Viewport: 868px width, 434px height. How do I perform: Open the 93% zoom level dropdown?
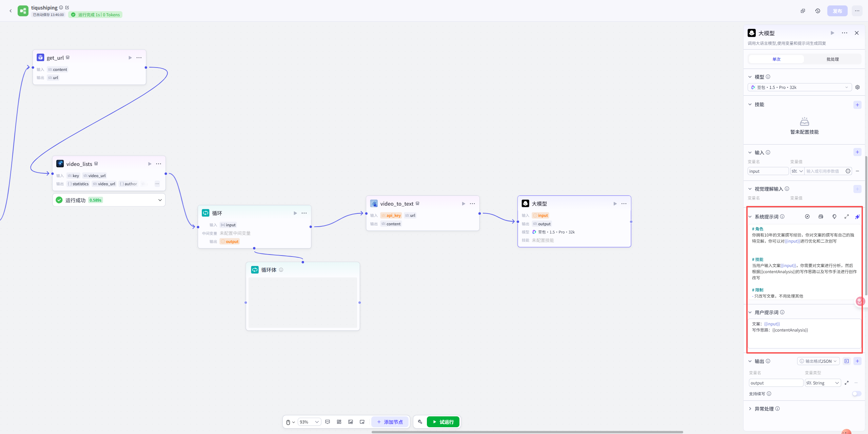click(x=309, y=422)
